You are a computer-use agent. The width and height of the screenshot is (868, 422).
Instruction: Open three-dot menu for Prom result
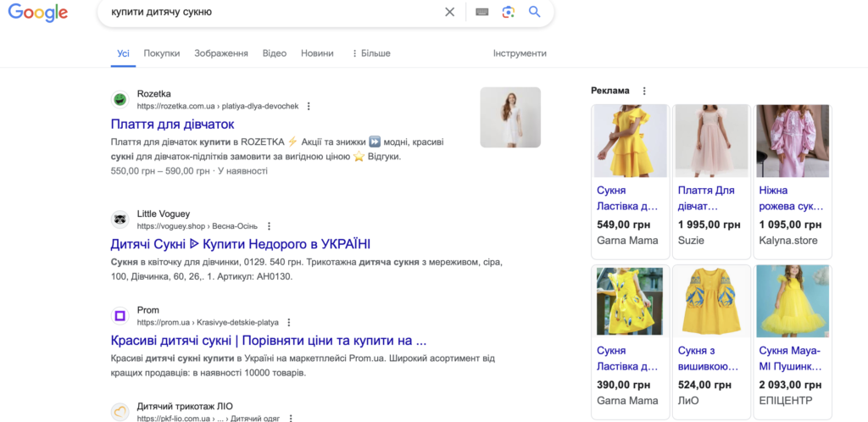[288, 323]
